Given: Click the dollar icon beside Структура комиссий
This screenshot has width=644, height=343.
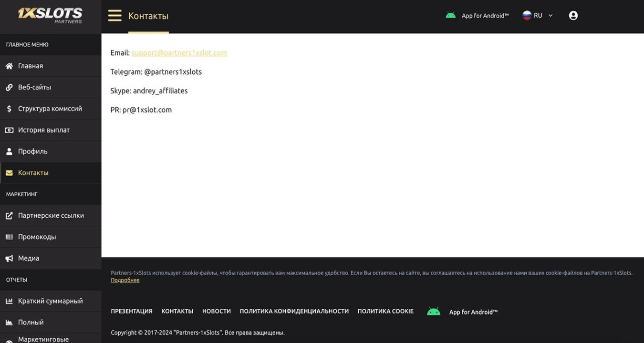Looking at the screenshot, I should (9, 109).
